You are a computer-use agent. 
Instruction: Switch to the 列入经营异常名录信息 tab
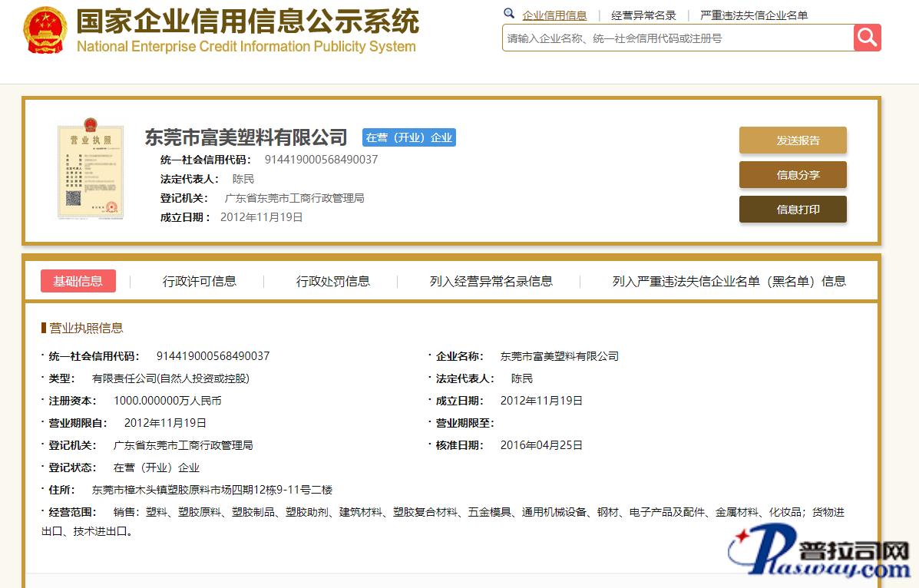pyautogui.click(x=491, y=282)
